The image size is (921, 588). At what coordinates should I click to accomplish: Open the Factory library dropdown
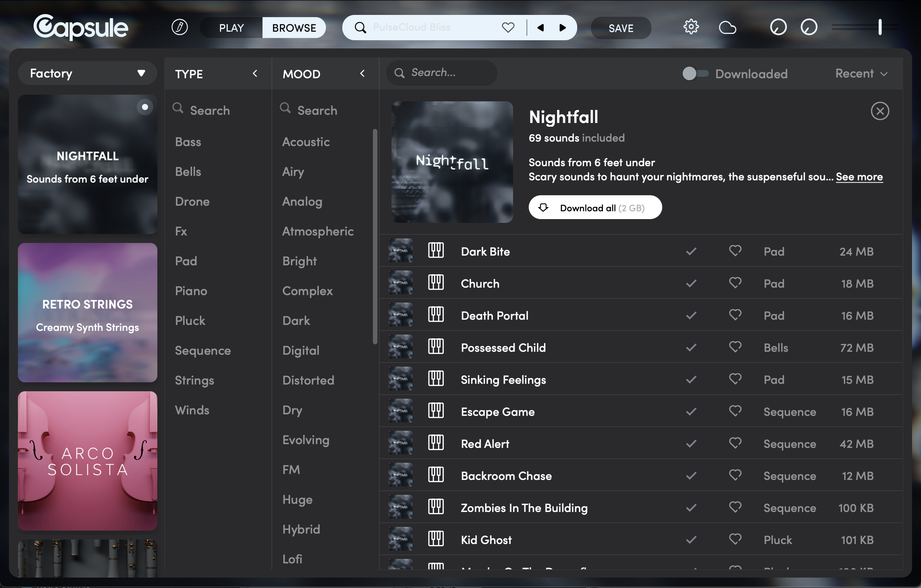pyautogui.click(x=87, y=73)
